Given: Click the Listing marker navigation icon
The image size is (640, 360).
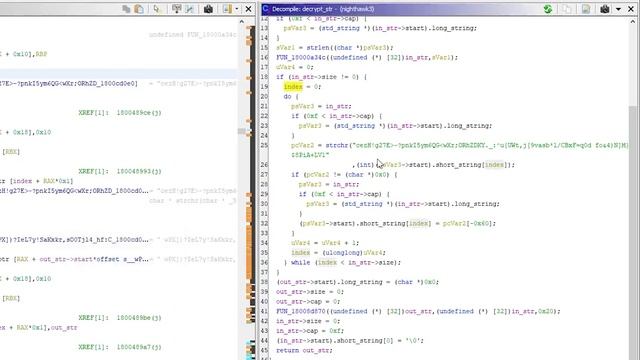Looking at the screenshot, I should point(227,9).
